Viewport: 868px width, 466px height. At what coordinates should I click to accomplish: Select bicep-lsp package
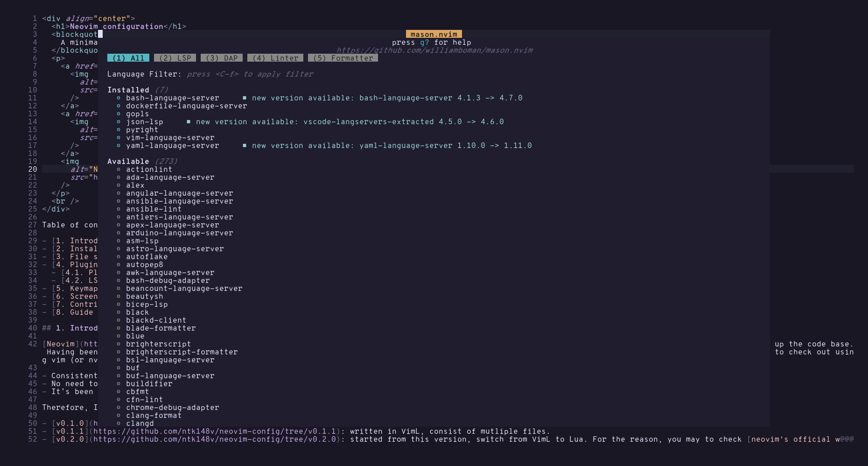[147, 304]
